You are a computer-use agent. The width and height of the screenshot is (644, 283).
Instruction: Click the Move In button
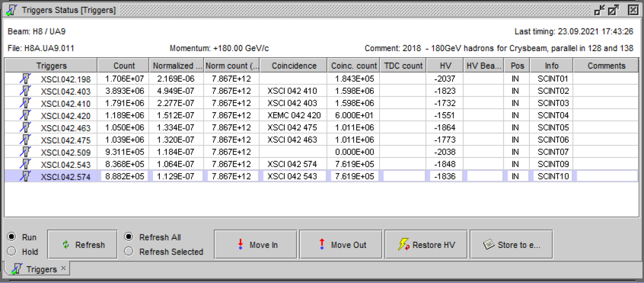[x=256, y=245]
